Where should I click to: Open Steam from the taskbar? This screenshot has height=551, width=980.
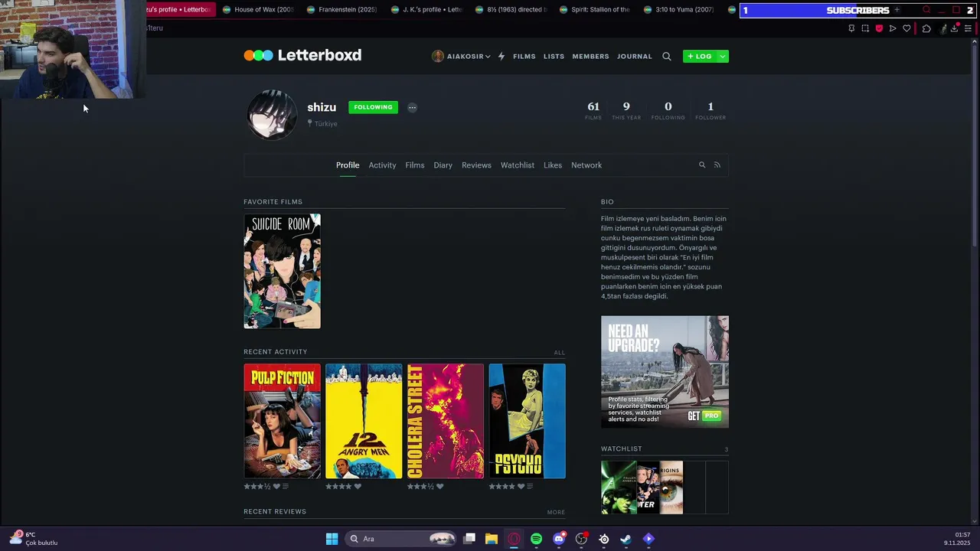coord(626,539)
